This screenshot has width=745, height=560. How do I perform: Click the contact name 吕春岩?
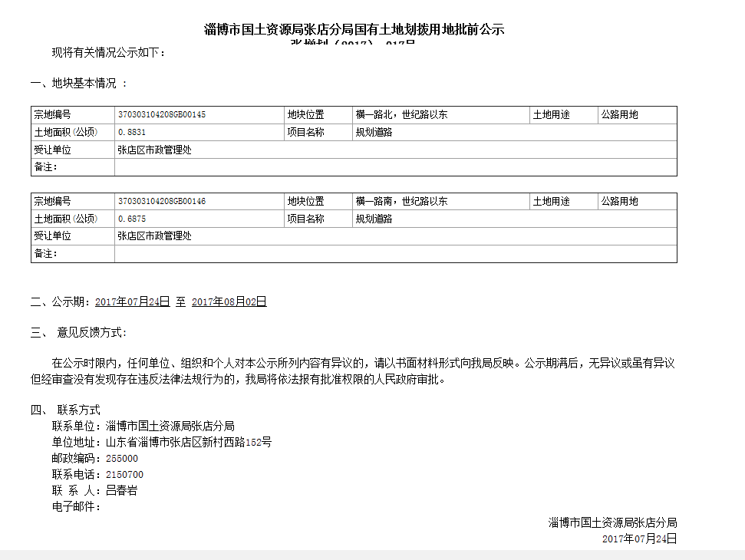pos(122,491)
